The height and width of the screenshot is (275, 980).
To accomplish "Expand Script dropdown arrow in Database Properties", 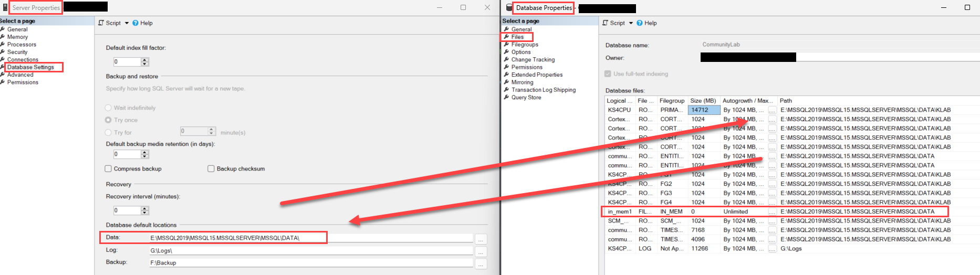I will click(631, 23).
